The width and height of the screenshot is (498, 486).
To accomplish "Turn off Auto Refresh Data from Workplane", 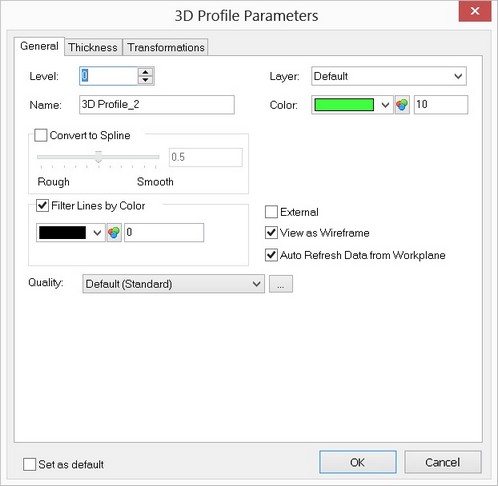I will [271, 255].
